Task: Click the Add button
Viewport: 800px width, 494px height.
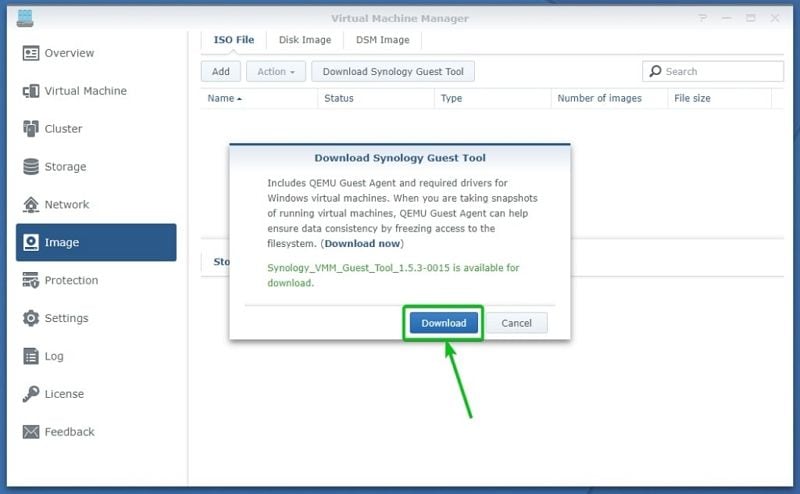Action: [221, 71]
